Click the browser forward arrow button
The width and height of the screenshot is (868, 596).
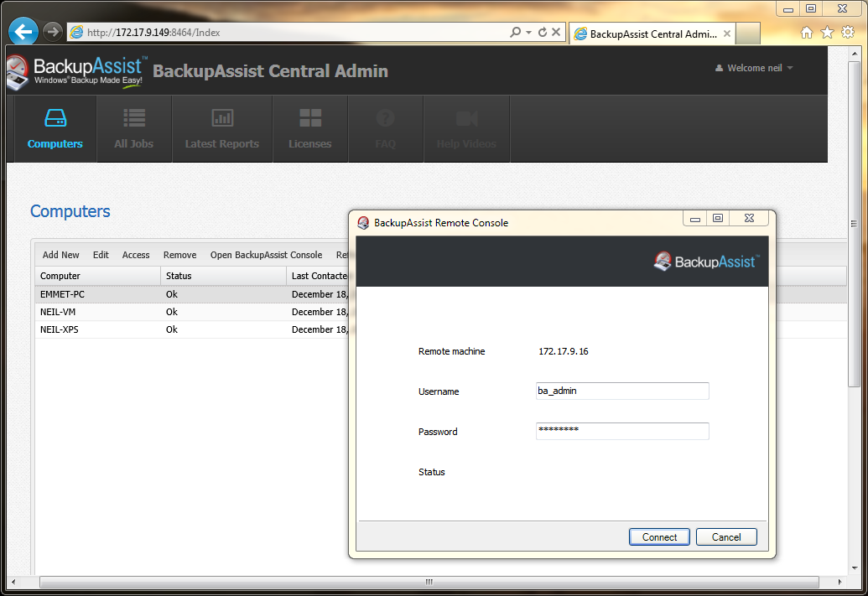(53, 32)
